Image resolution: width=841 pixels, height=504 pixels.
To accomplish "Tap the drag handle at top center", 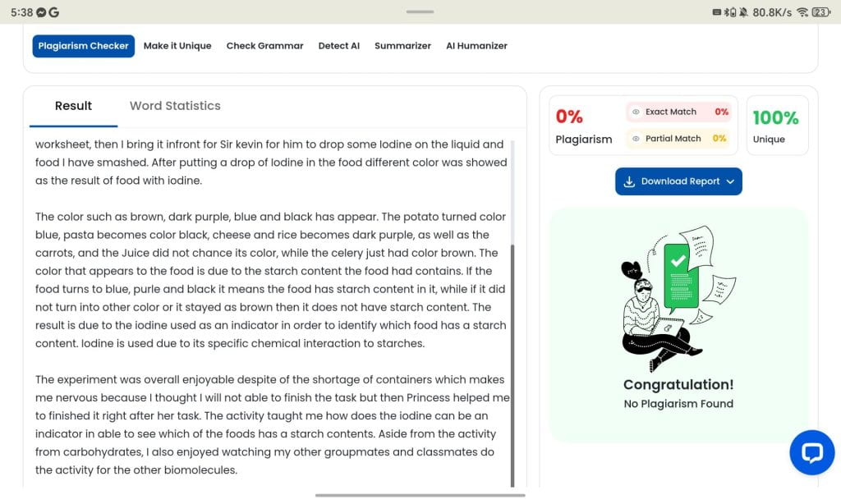I will coord(420,11).
